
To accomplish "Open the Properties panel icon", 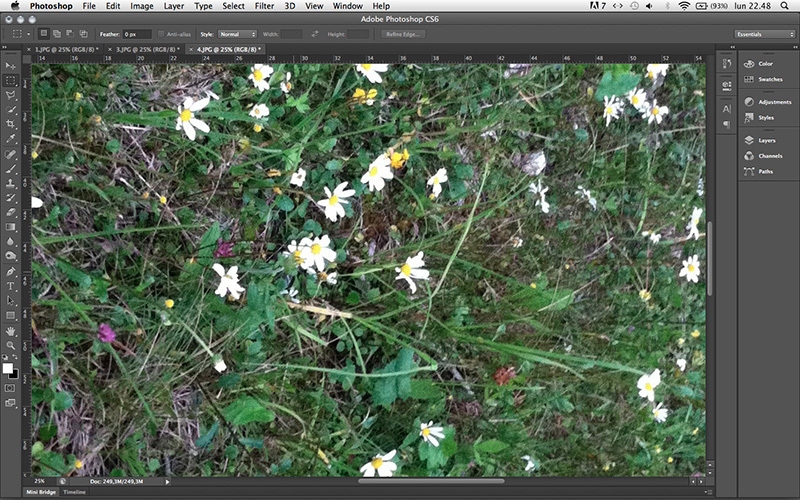I will click(x=727, y=86).
